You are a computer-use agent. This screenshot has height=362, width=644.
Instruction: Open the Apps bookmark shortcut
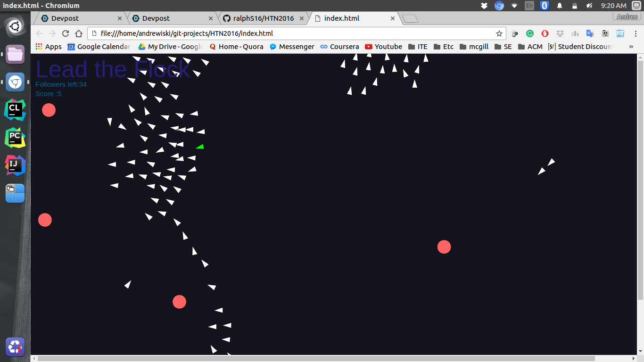[49, 47]
